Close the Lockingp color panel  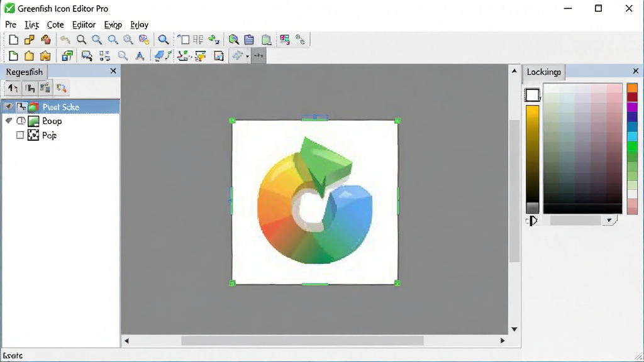[x=636, y=71]
